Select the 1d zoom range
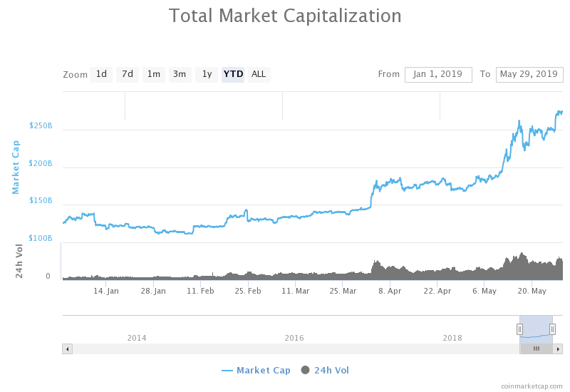Image resolution: width=570 pixels, height=392 pixels. (x=101, y=74)
